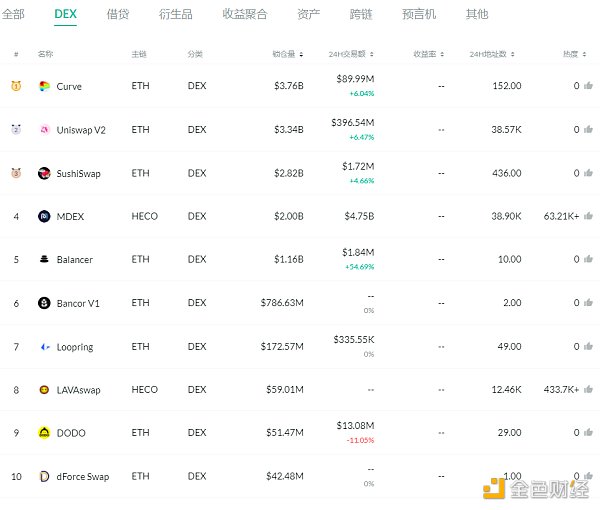Switch to the 借贷 tab

[118, 15]
